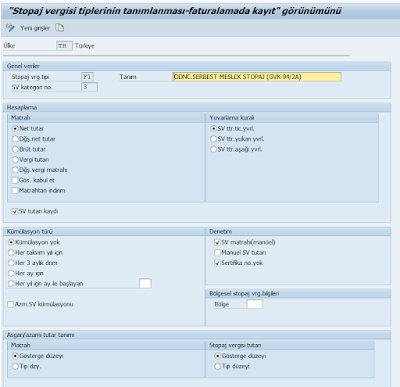Click the Bölgesel stopaj vrg.bilgileri header

pos(298,293)
